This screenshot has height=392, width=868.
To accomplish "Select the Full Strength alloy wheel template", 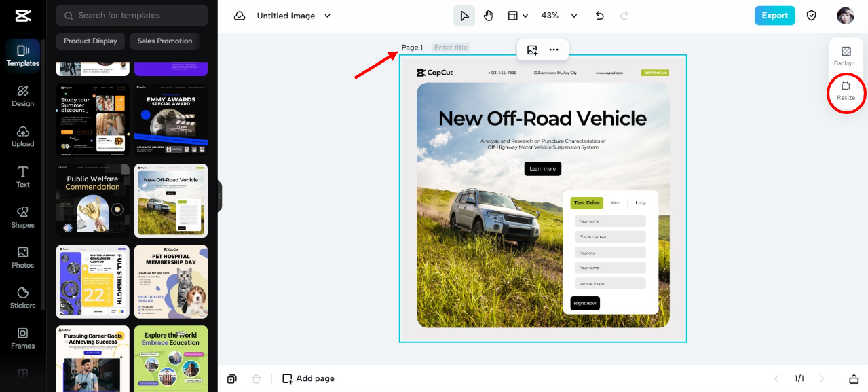I will [93, 281].
